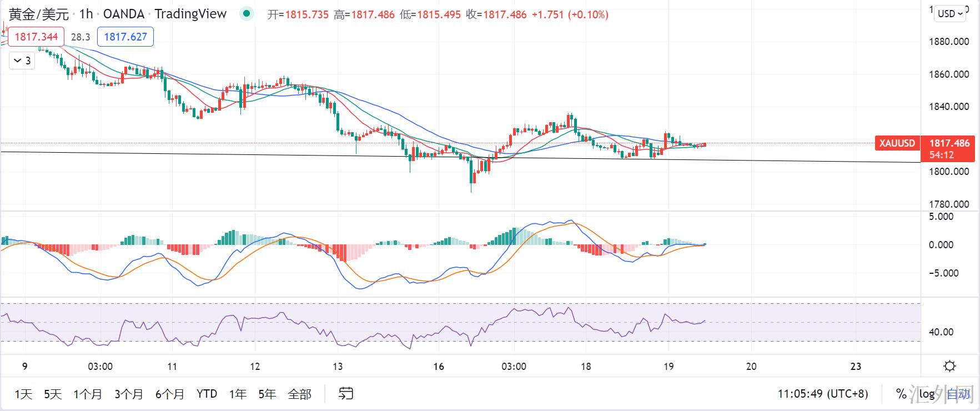Click the 1h interval label in title
The width and height of the screenshot is (980, 411).
tap(86, 14)
